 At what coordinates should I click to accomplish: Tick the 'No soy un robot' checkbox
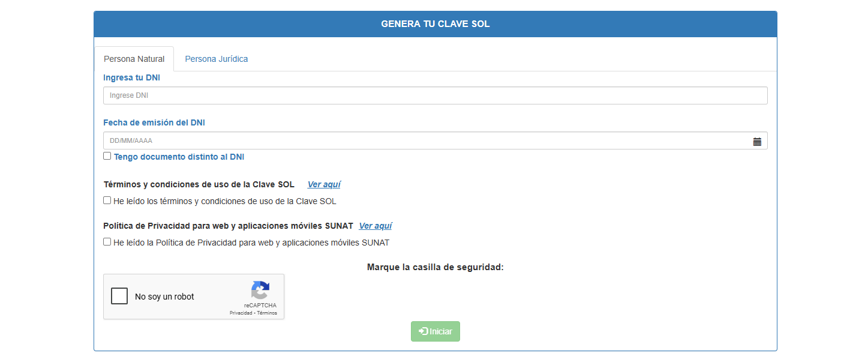point(119,296)
